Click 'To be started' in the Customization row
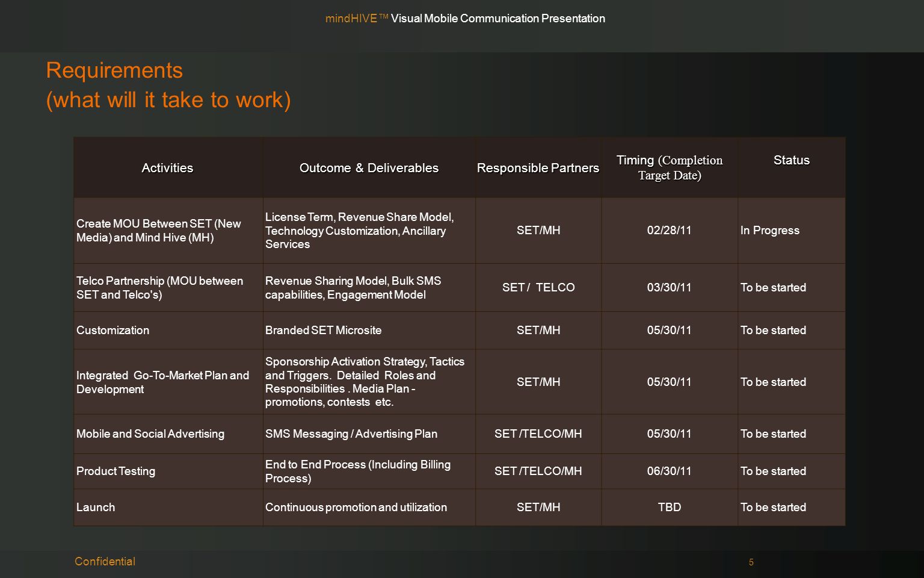924x578 pixels. [x=792, y=330]
